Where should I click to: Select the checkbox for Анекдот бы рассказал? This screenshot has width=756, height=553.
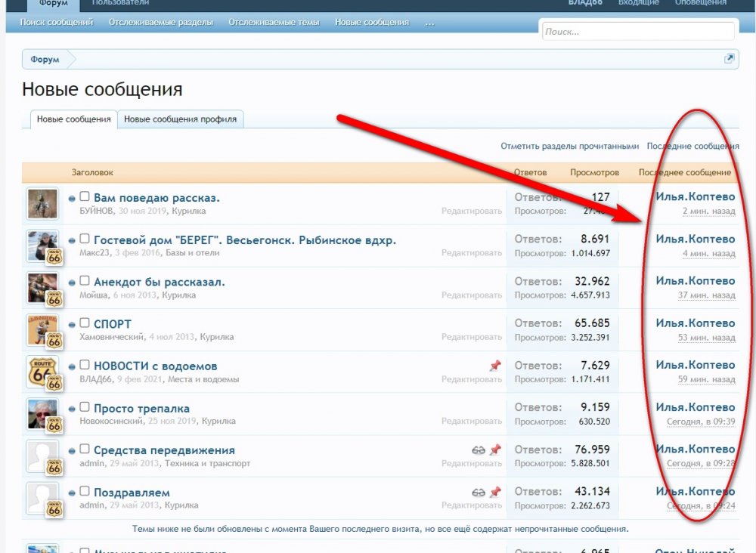[85, 281]
